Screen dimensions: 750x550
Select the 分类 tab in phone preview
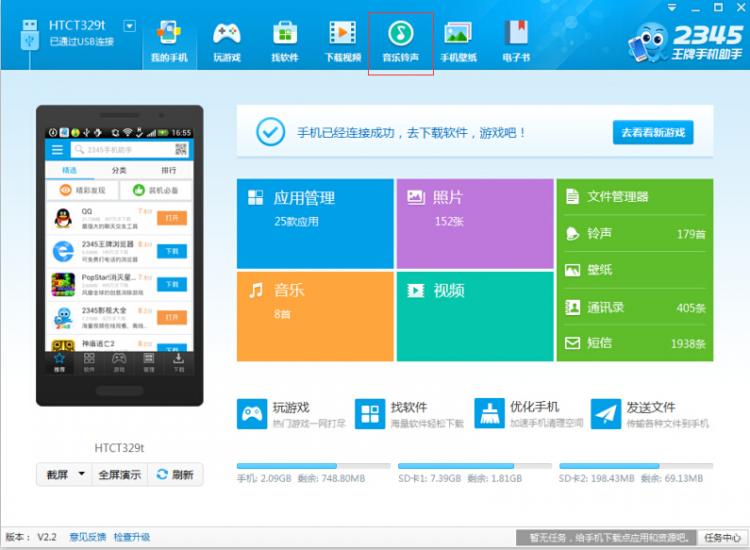pos(119,170)
